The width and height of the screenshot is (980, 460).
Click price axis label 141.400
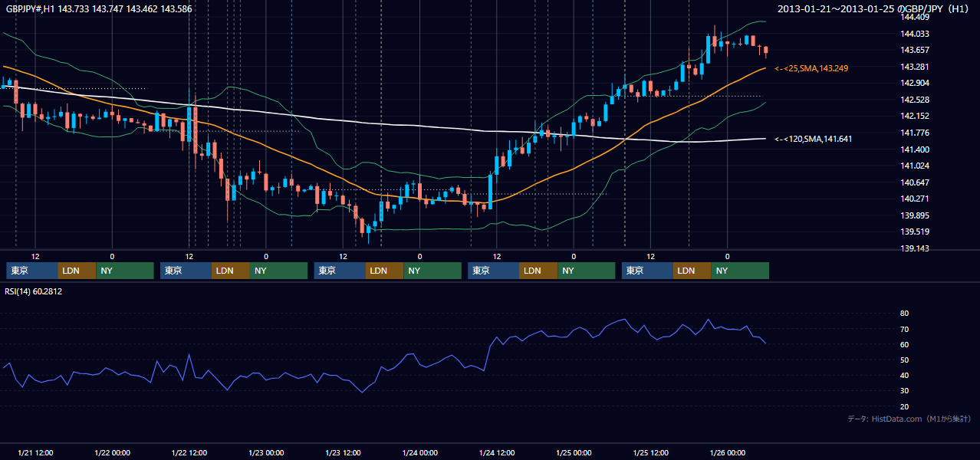tap(916, 149)
